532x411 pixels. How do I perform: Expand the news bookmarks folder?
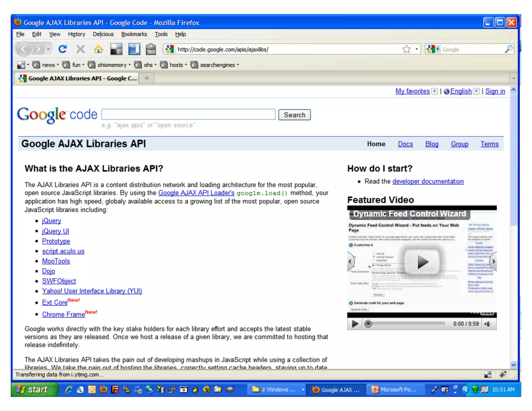(x=48, y=65)
